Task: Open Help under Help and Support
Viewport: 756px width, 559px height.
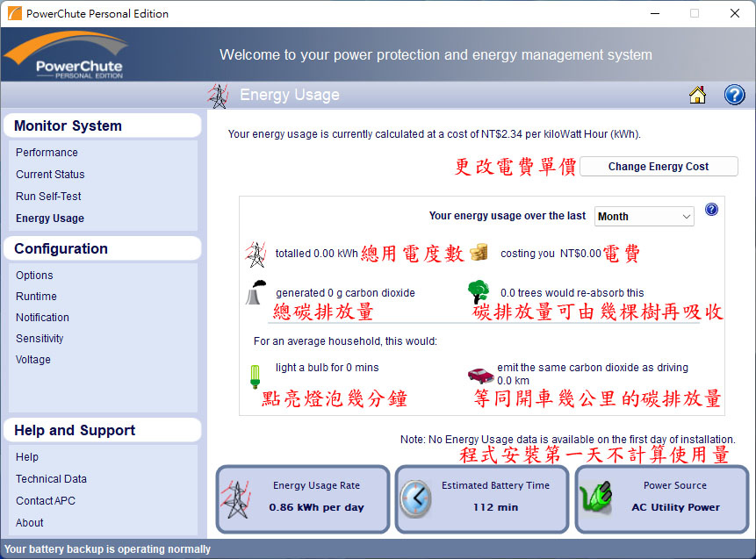Action: (27, 457)
